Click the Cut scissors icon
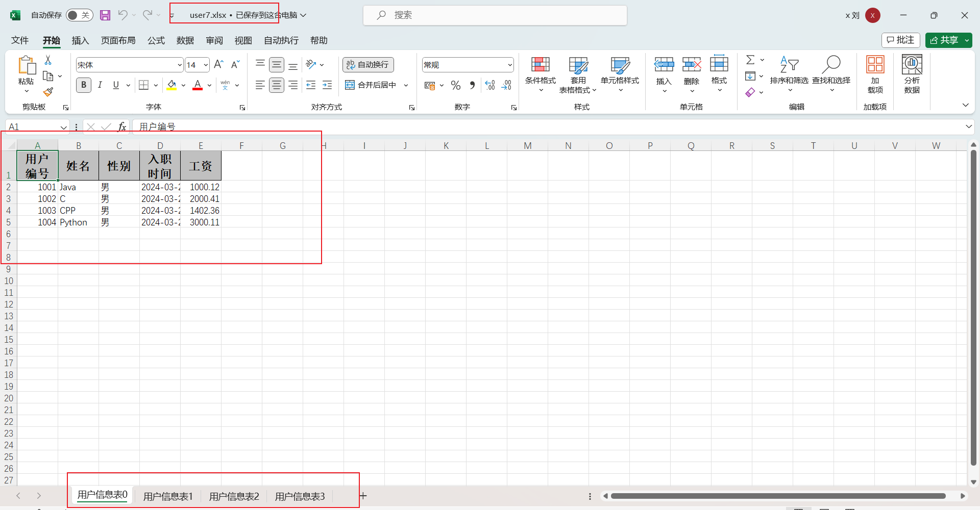 (48, 60)
